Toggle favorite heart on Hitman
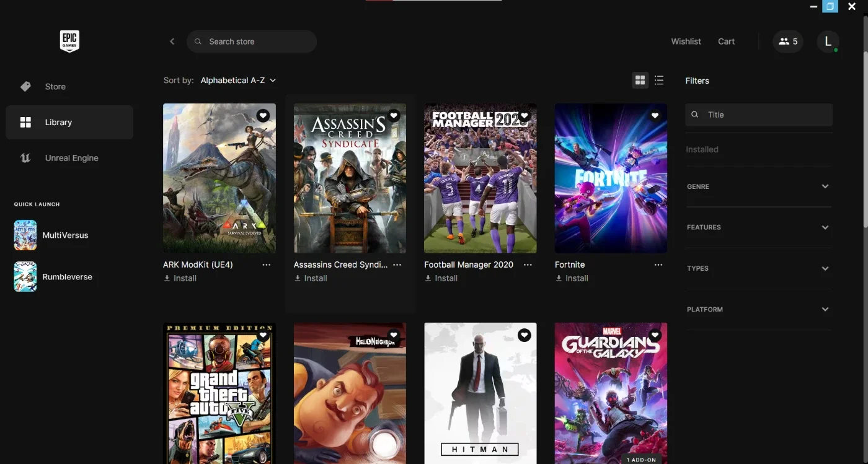This screenshot has height=464, width=868. coord(525,335)
